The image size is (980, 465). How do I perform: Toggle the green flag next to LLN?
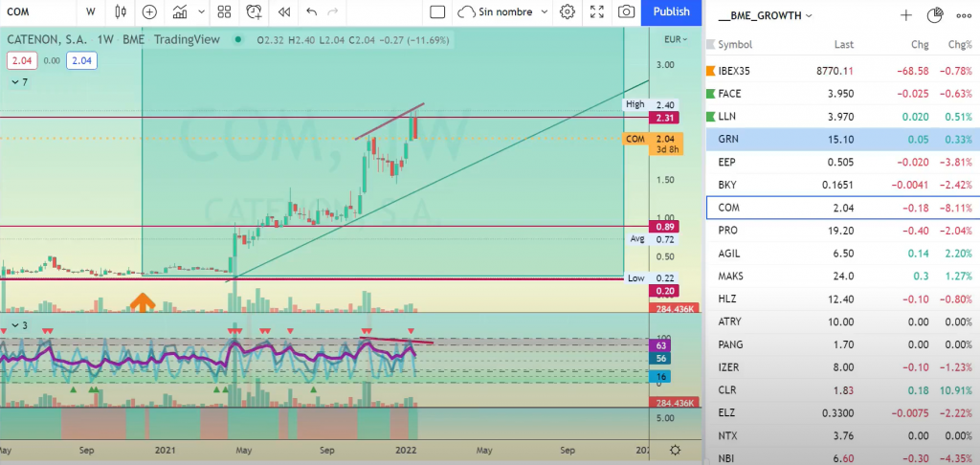[709, 117]
